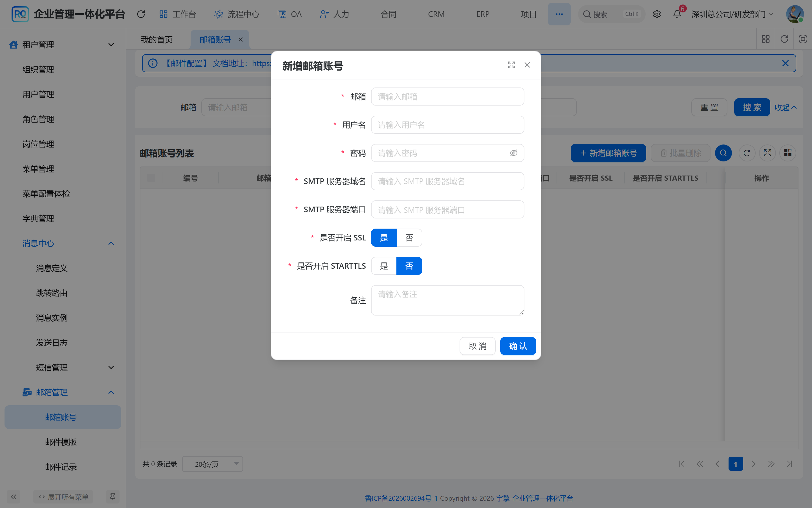Pin the sidebar with pin icon
The width and height of the screenshot is (812, 508).
click(x=113, y=497)
